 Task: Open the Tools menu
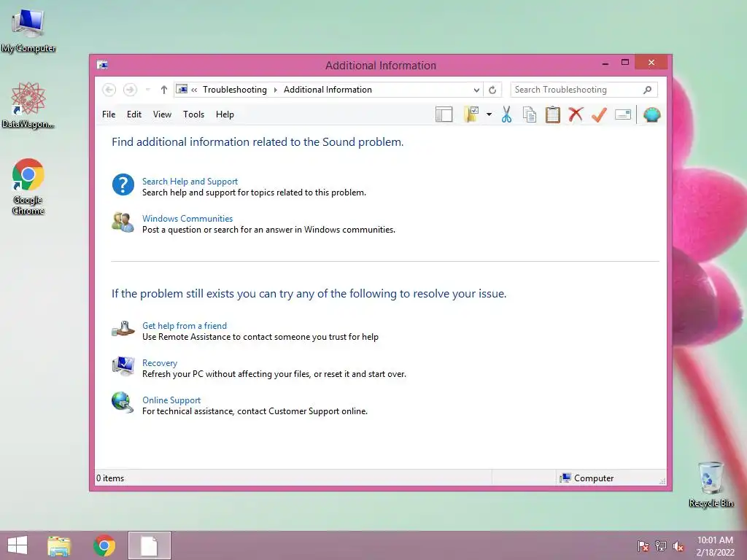[193, 114]
